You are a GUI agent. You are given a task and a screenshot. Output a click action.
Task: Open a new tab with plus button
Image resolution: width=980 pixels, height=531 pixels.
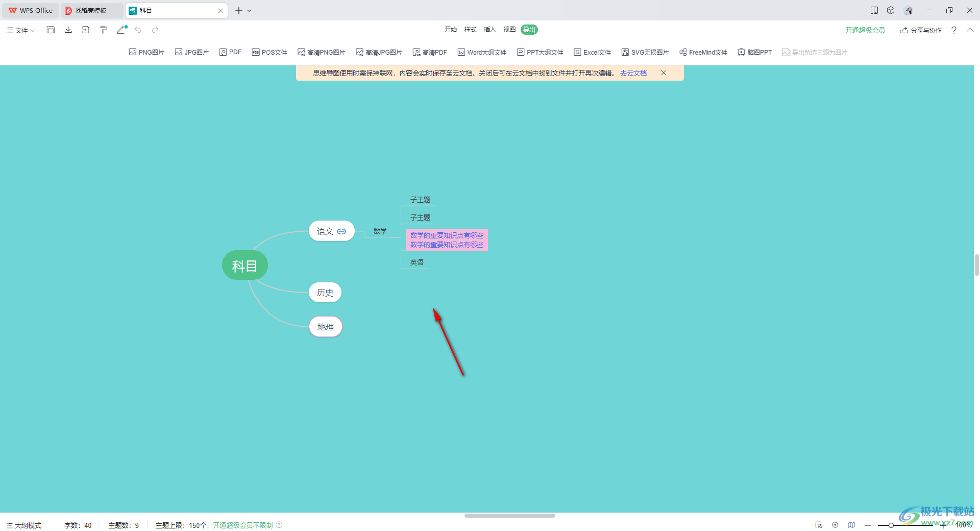238,11
